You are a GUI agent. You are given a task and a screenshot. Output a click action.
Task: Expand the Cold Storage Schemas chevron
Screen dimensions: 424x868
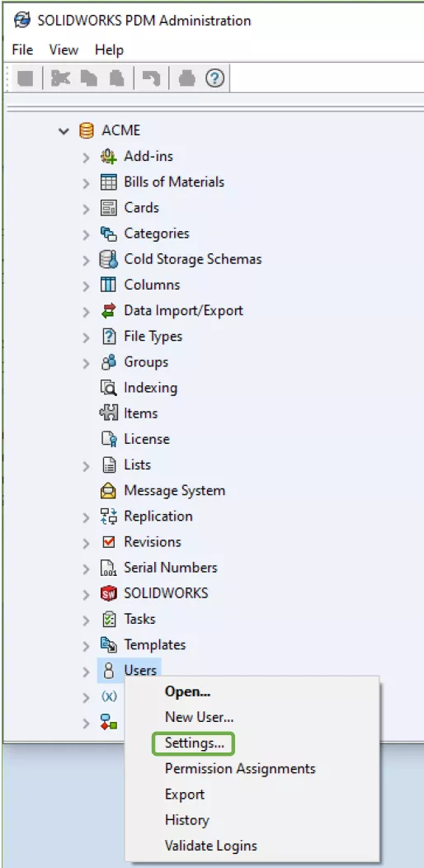[x=86, y=260]
